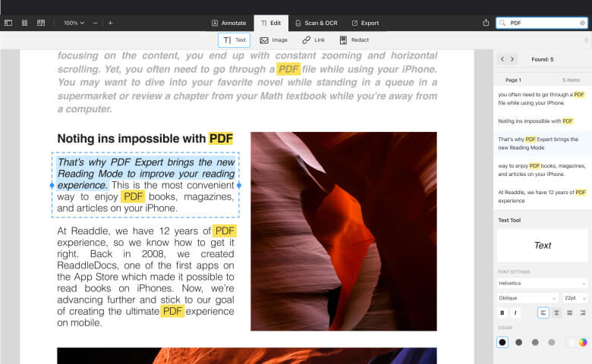Screen dimensions: 592x364
Task: Open the Export tab
Action: (x=365, y=23)
